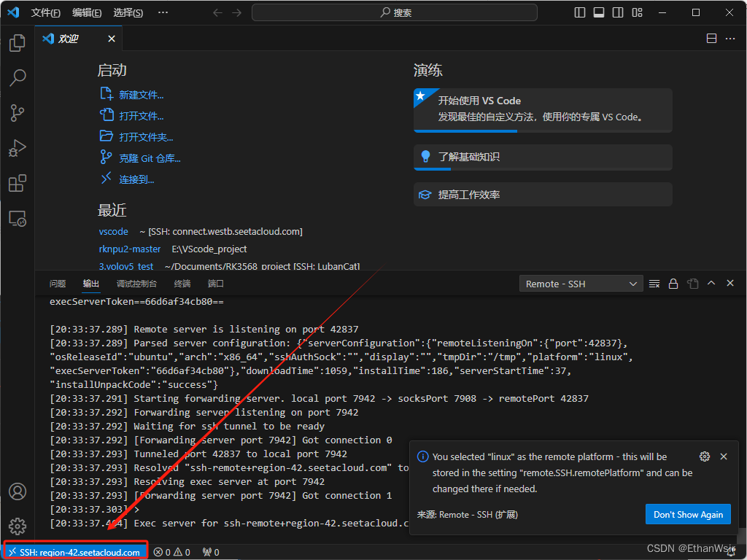Viewport: 747px width, 560px height.
Task: Expand the overflow menu ellipsis
Action: [x=163, y=13]
